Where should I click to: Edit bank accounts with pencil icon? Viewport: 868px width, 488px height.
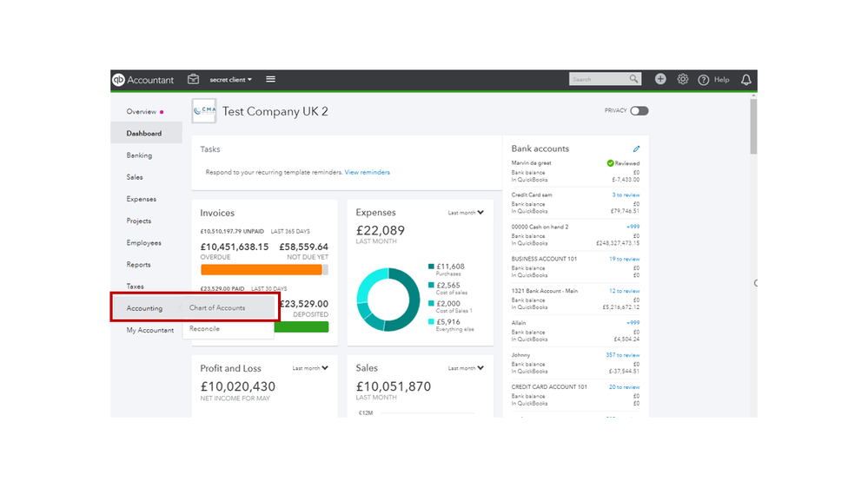(636, 148)
